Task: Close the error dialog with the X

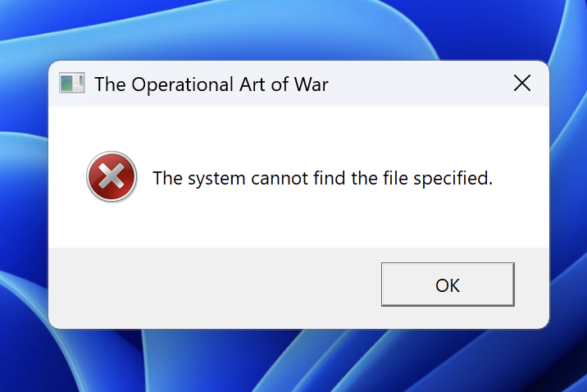Action: [x=522, y=83]
